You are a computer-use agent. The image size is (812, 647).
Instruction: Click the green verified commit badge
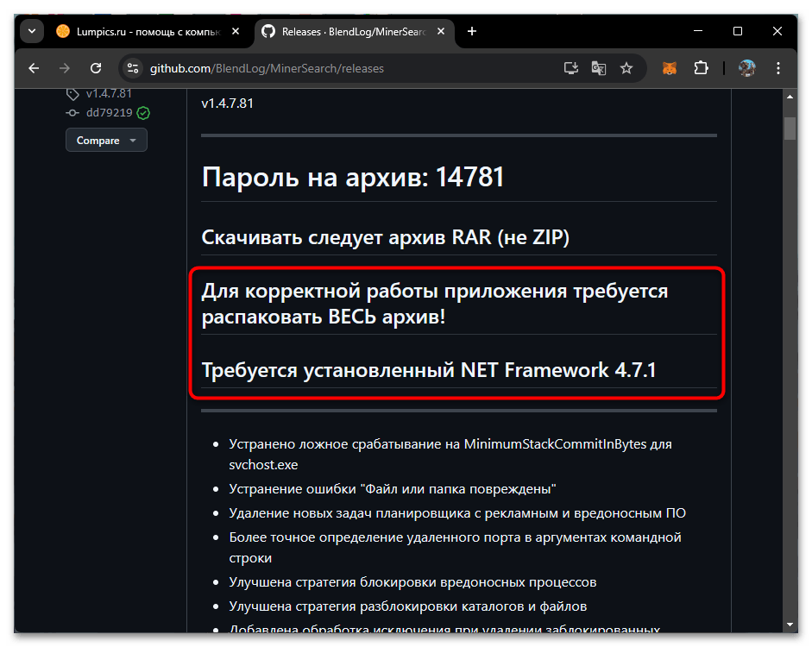[143, 113]
